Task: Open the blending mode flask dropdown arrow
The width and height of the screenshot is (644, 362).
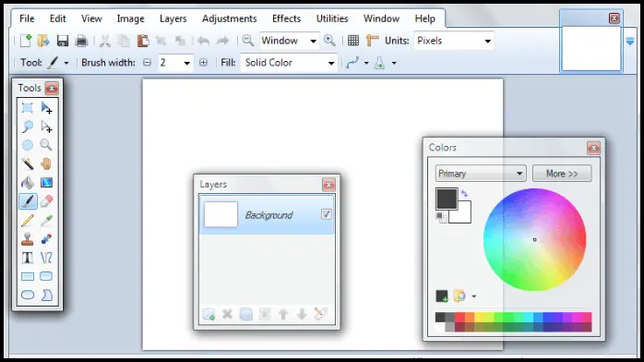Action: [394, 63]
